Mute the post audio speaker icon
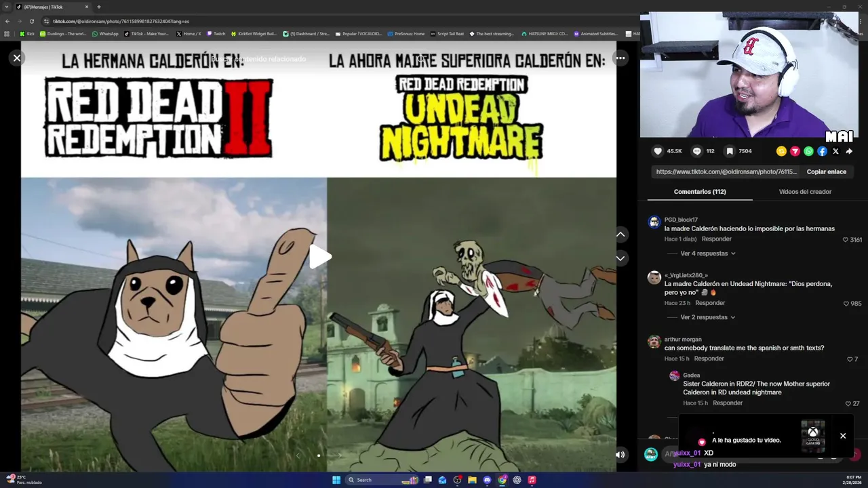 click(620, 455)
